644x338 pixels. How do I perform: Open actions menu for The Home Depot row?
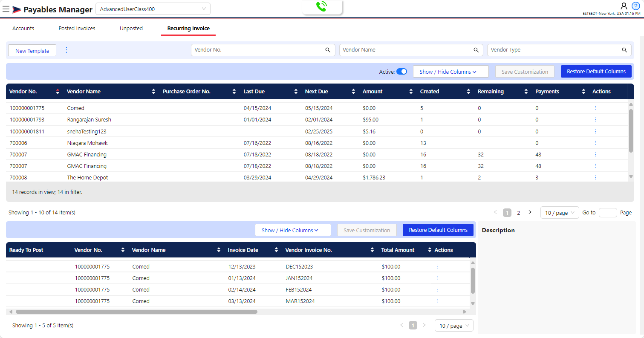tap(595, 177)
